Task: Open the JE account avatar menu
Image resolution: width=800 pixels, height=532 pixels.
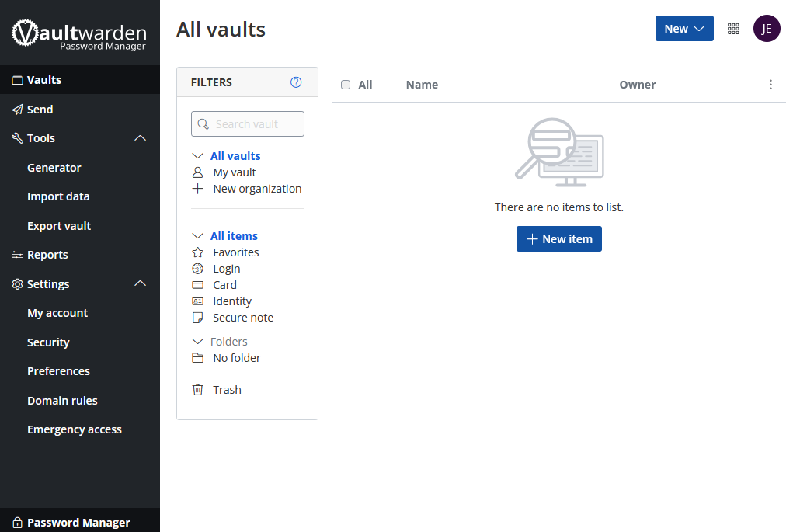Action: [x=767, y=29]
